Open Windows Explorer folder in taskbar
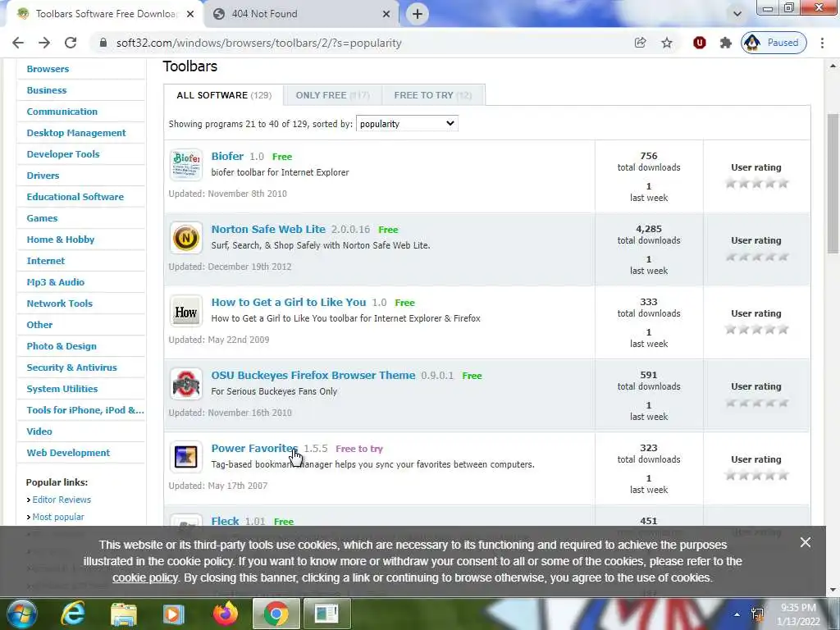Viewport: 840px width, 630px height. click(123, 614)
